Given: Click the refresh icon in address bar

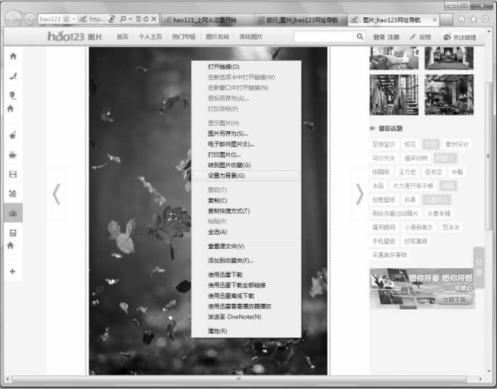Looking at the screenshot, I should pyautogui.click(x=146, y=19).
